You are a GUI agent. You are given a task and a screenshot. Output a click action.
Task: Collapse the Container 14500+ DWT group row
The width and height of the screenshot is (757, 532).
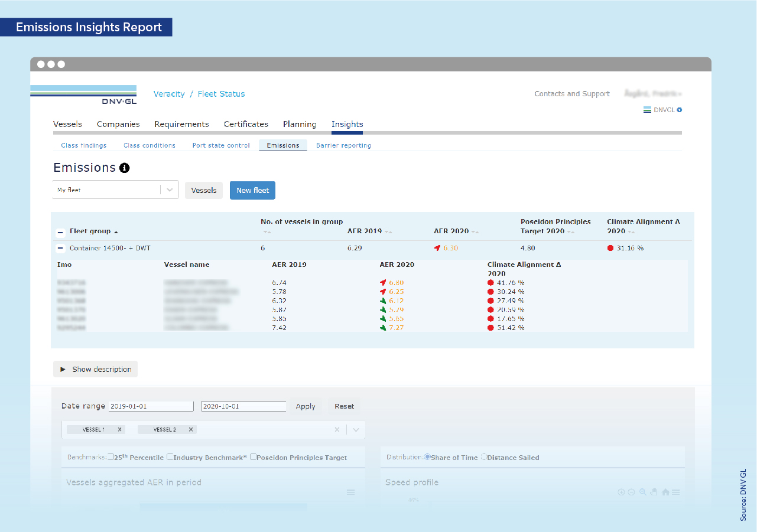click(x=60, y=249)
